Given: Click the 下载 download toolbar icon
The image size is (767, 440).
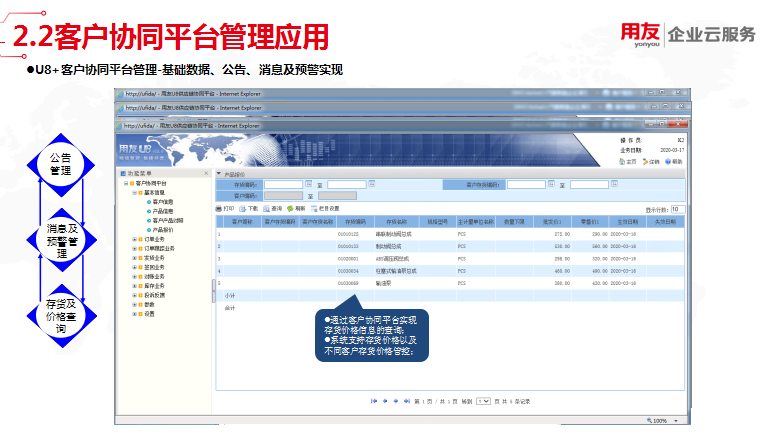Looking at the screenshot, I should click(x=242, y=209).
